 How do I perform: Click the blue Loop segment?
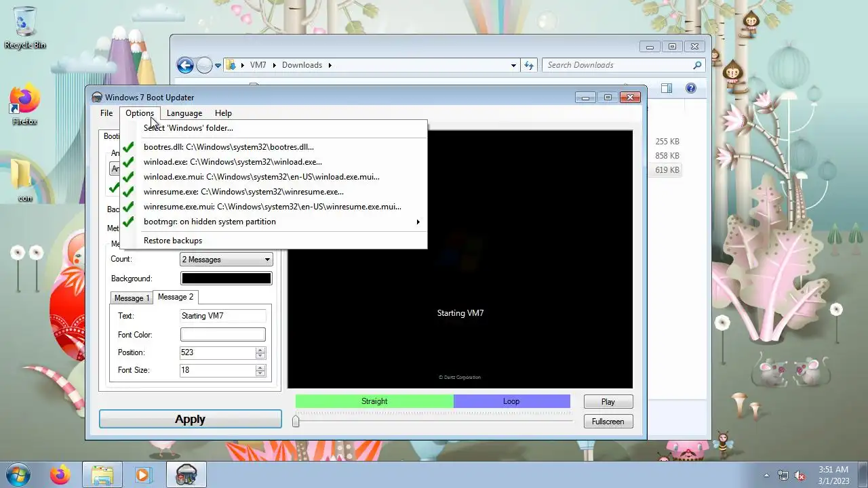pos(512,401)
